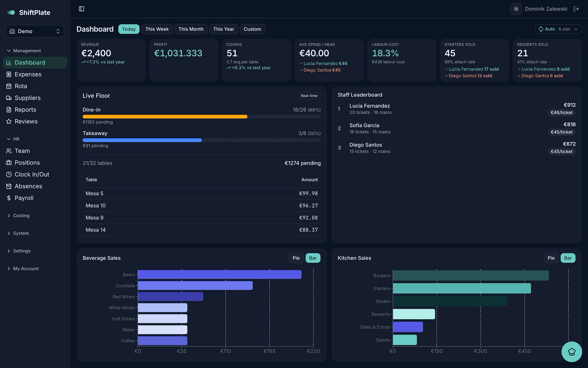Select Bar view for Beverage Sales
The width and height of the screenshot is (588, 368).
coord(313,258)
